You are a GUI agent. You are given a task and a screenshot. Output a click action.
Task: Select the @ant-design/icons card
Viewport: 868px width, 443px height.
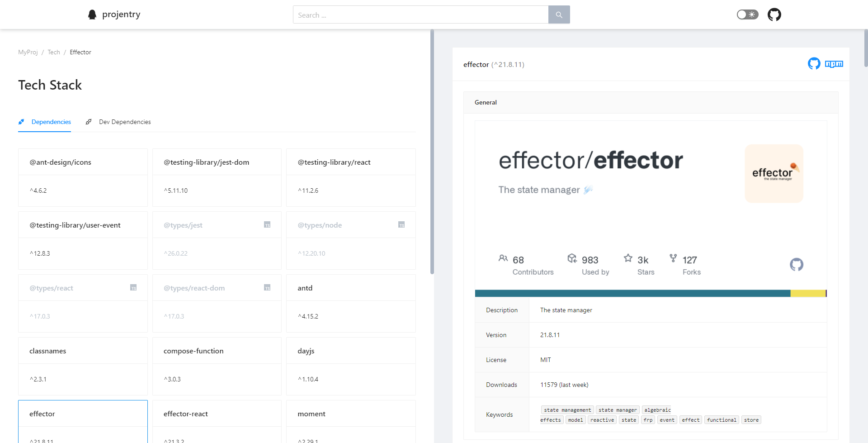tap(83, 177)
